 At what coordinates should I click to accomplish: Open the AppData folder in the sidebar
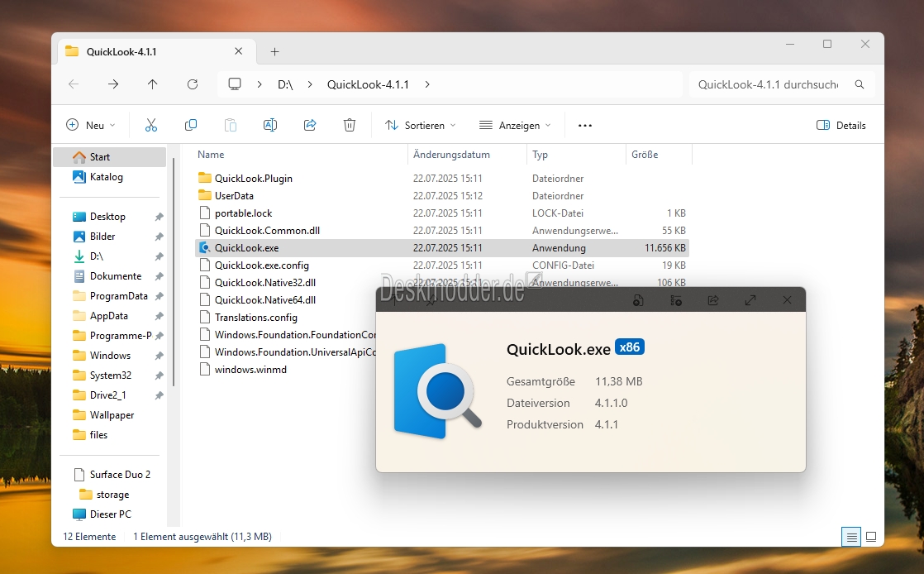point(108,316)
